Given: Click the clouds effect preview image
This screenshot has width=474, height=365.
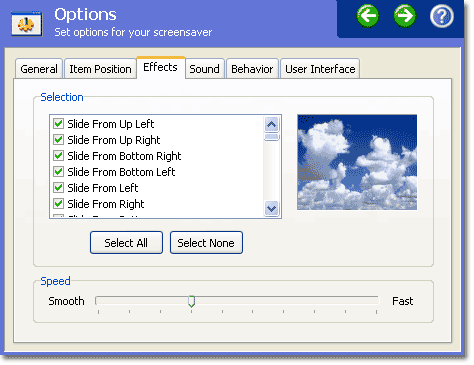Looking at the screenshot, I should 357,163.
